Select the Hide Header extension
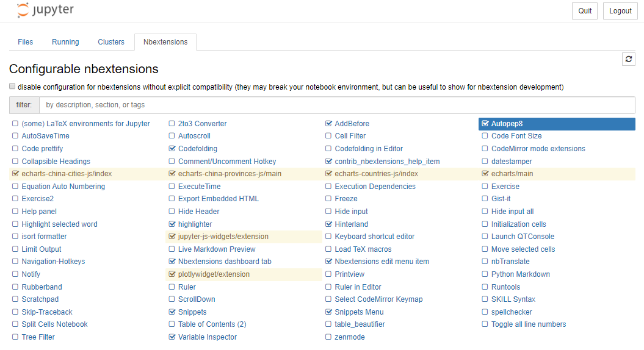This screenshot has height=350, width=644. point(199,212)
